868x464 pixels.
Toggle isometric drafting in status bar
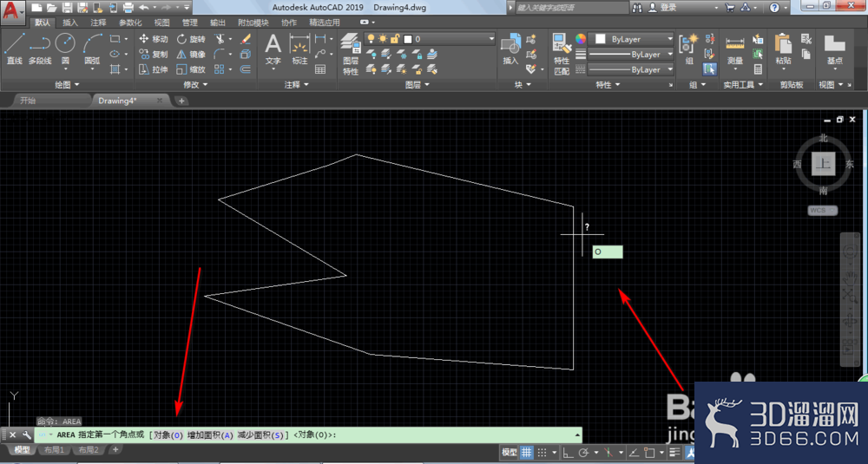pos(608,453)
